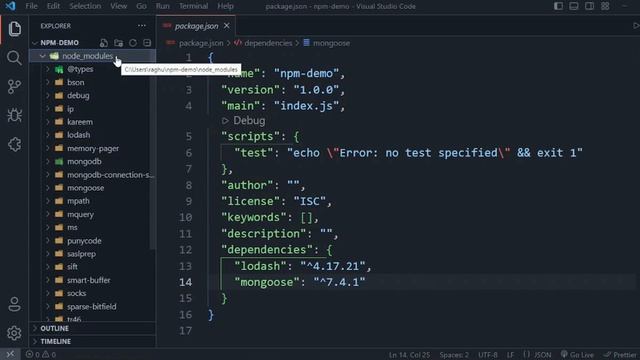Open the File menu
640x360 pixels.
pyautogui.click(x=31, y=6)
